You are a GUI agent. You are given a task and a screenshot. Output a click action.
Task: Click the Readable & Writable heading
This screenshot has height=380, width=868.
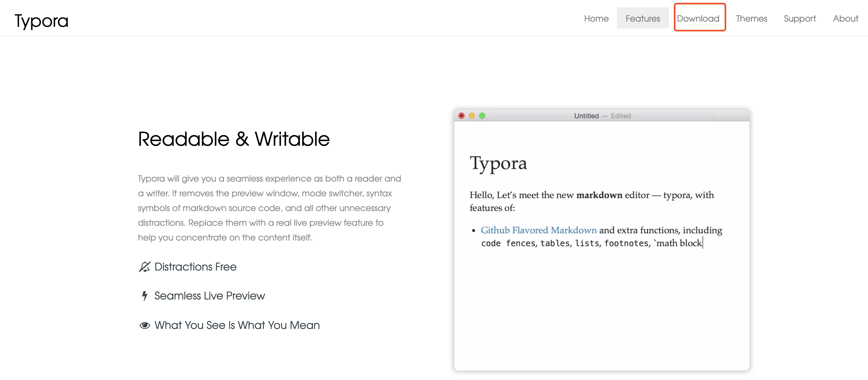(233, 139)
